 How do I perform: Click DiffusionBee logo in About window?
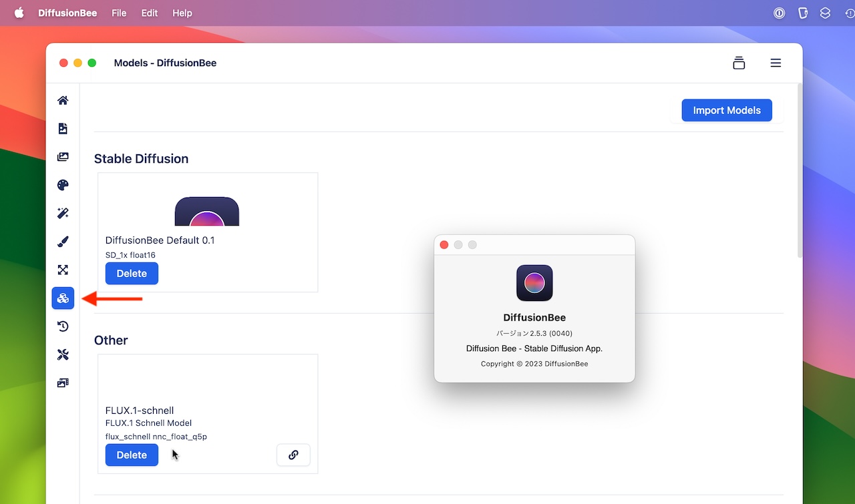pyautogui.click(x=534, y=283)
